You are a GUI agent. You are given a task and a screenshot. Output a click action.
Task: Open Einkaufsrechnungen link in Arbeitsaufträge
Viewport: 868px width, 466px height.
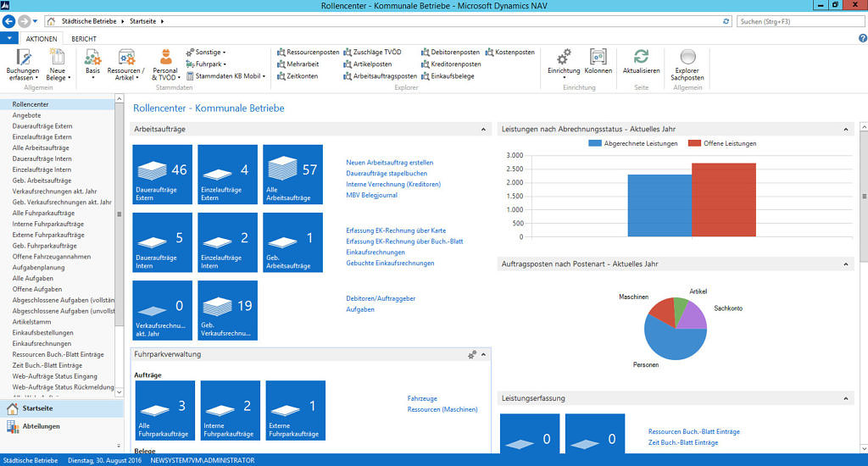point(376,252)
